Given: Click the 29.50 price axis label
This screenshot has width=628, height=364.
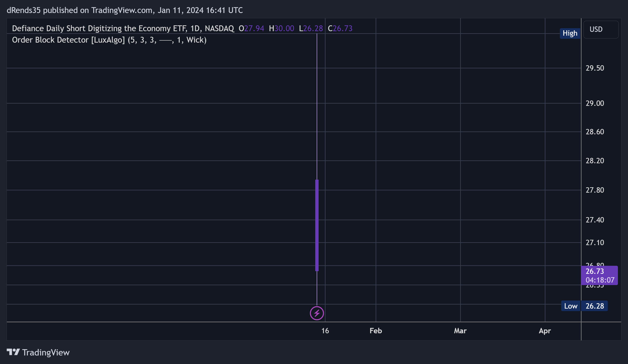Looking at the screenshot, I should point(595,68).
